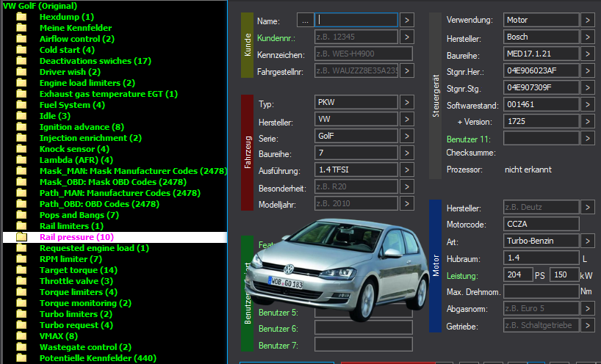601x364 pixels.
Task: Select Path_MAN: Manufacturer Codes (2478)
Action: tap(120, 193)
